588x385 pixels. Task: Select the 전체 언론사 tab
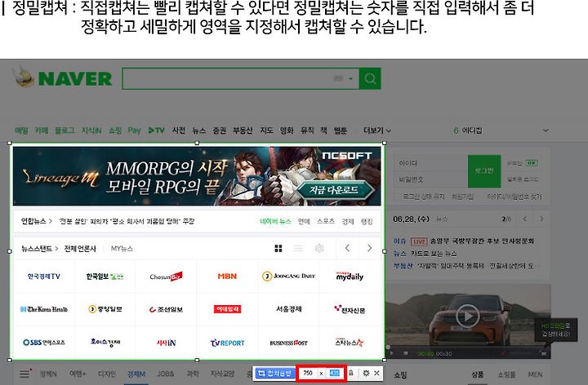coord(80,248)
